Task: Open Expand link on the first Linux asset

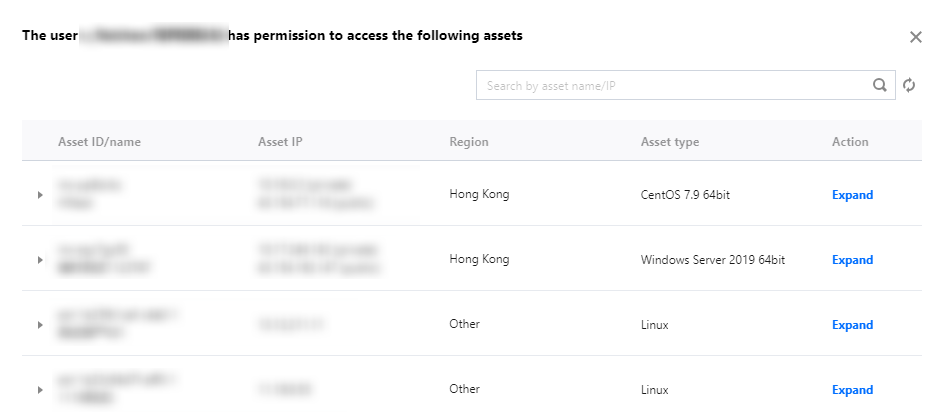Action: point(852,325)
